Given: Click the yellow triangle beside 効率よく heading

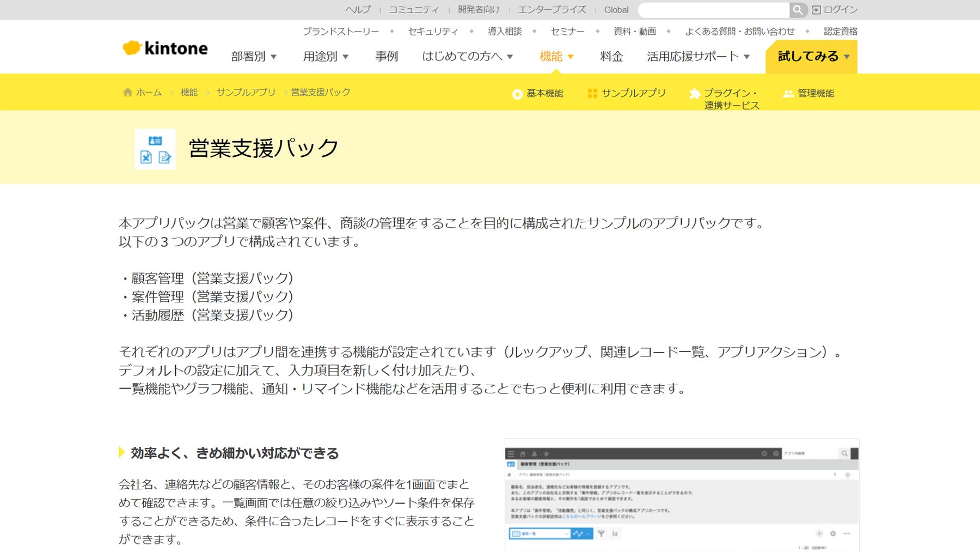Looking at the screenshot, I should tap(122, 452).
